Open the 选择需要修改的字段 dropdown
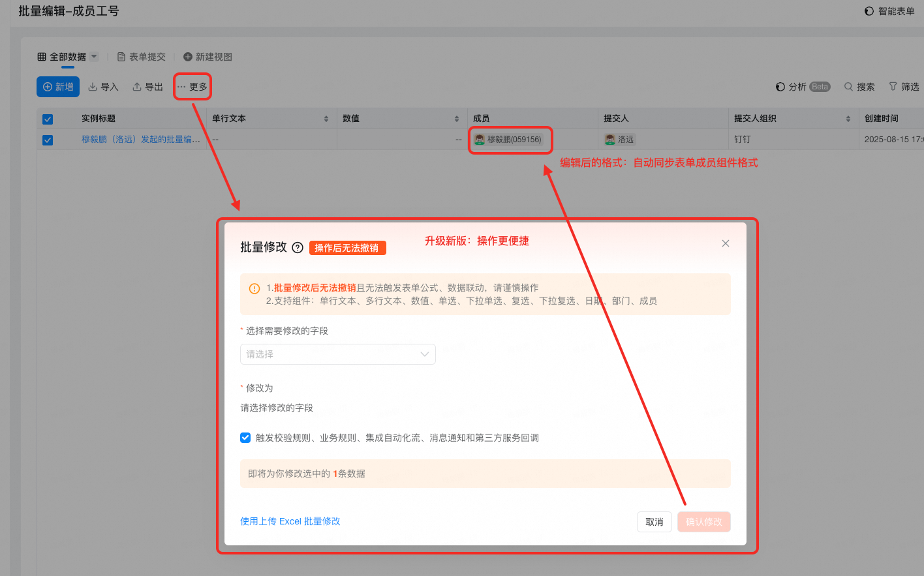 tap(337, 354)
